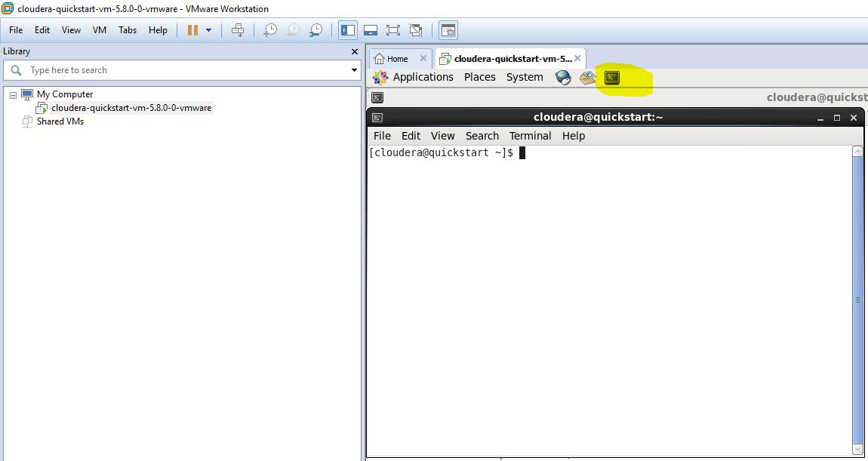Take a snapshot of the virtual machine
Screen dimensions: 868x461
(271, 29)
